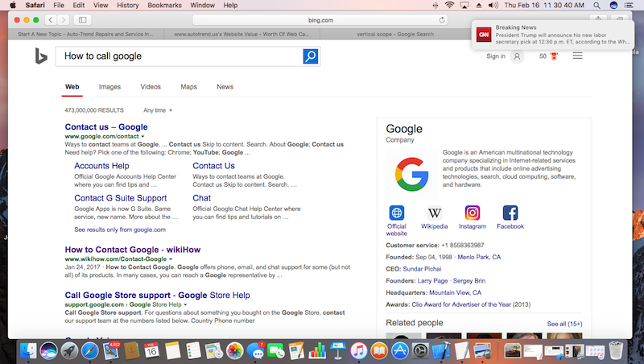Open Finder from the dock
This screenshot has width=644, height=364.
click(28, 351)
